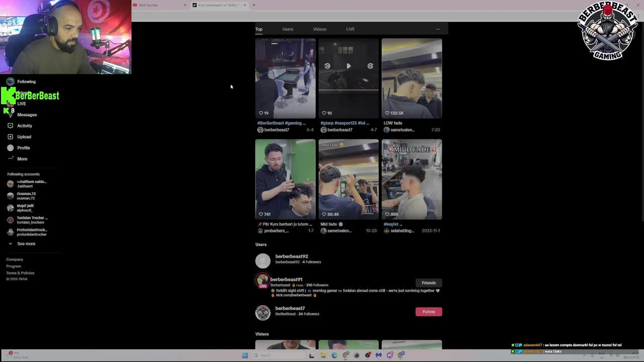Screen dimensions: 644x362
Task: Open the Activity inbox icon
Action: (x=10, y=126)
